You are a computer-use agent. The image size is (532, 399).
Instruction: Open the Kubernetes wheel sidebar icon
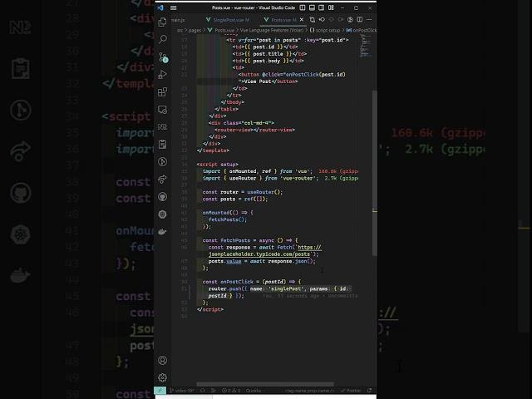[163, 214]
